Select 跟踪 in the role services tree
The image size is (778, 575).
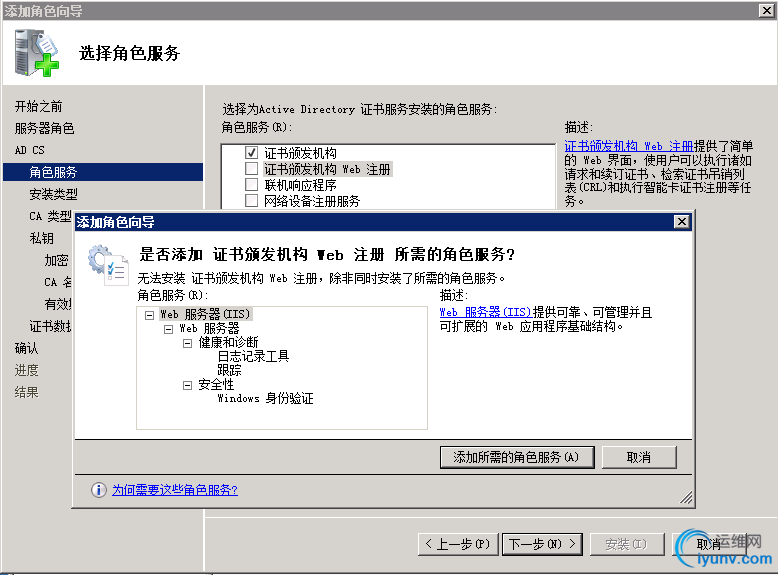[229, 370]
